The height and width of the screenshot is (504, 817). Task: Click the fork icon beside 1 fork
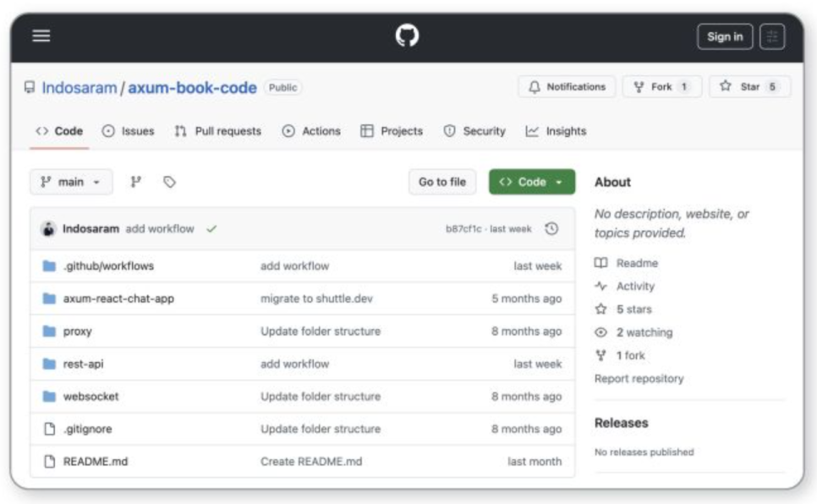[600, 355]
